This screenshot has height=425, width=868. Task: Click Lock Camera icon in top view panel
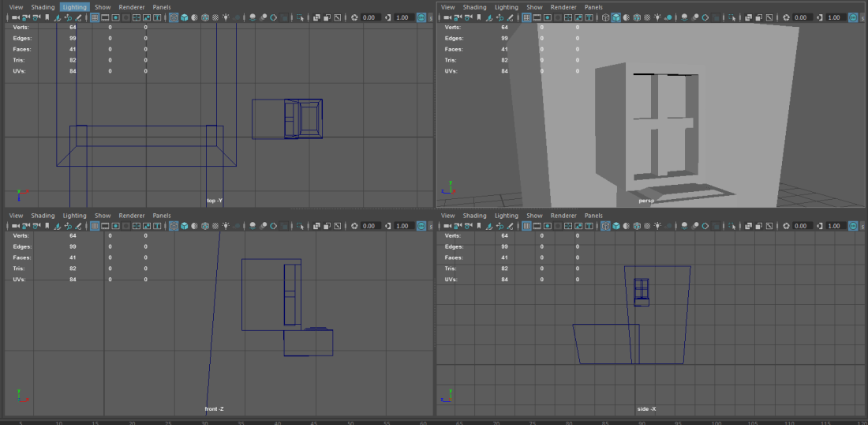[25, 17]
